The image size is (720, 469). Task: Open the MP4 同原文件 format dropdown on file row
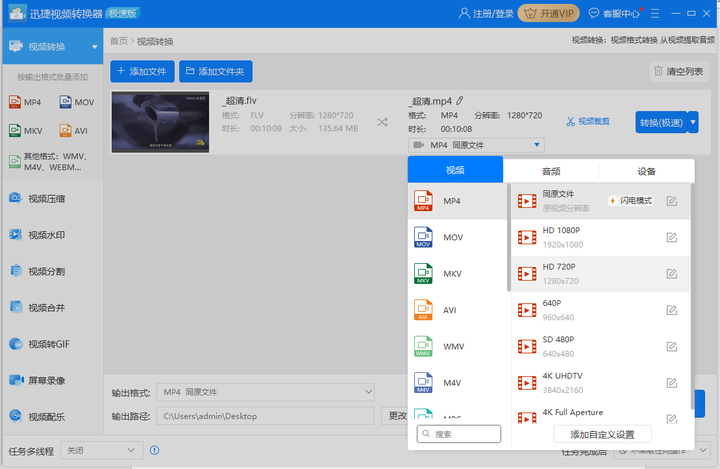(x=476, y=145)
